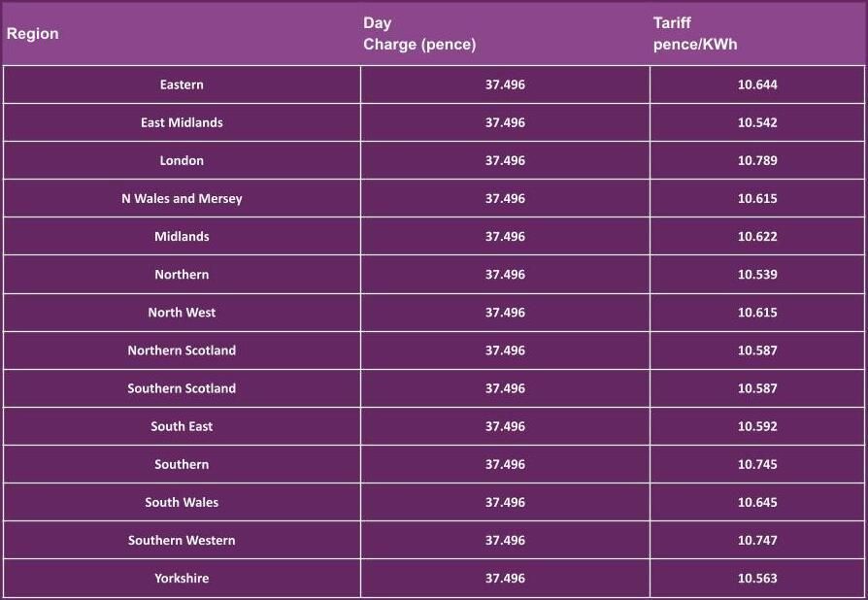Select the East Midlands region cell

182,122
